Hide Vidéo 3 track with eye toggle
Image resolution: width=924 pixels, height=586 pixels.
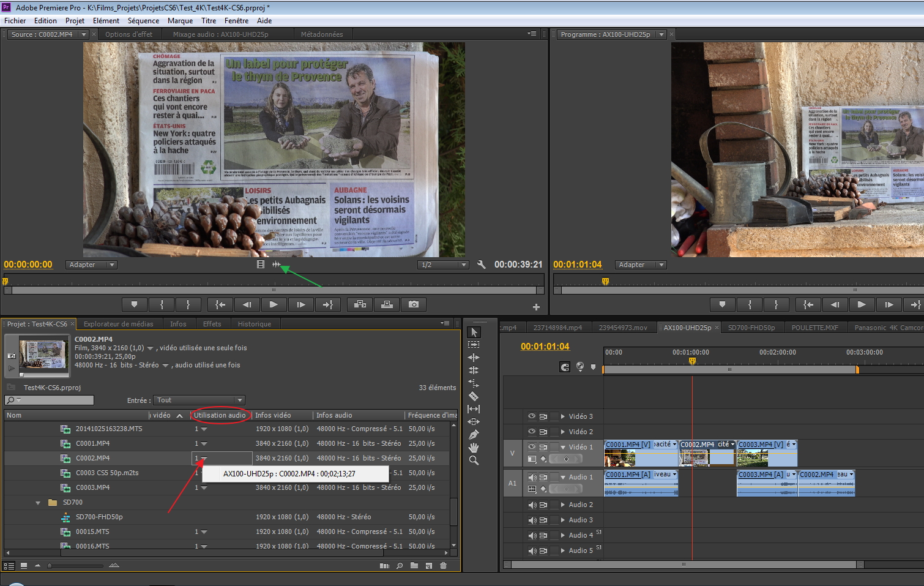click(532, 416)
